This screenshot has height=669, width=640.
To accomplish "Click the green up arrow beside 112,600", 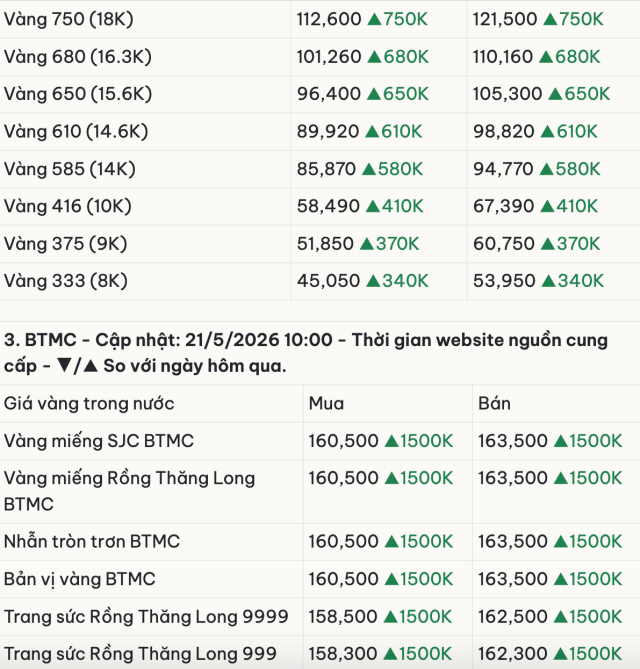I will pos(374,19).
